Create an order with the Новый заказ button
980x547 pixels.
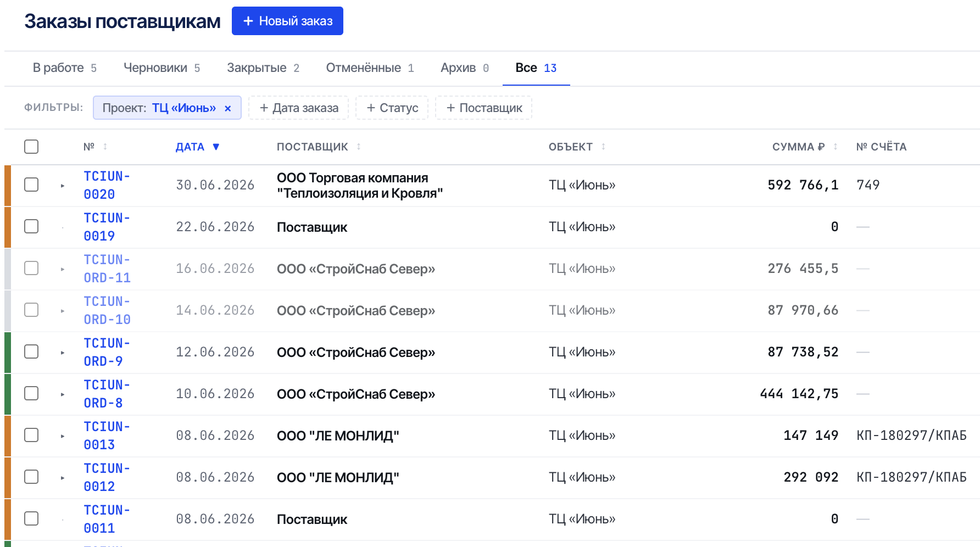[287, 21]
